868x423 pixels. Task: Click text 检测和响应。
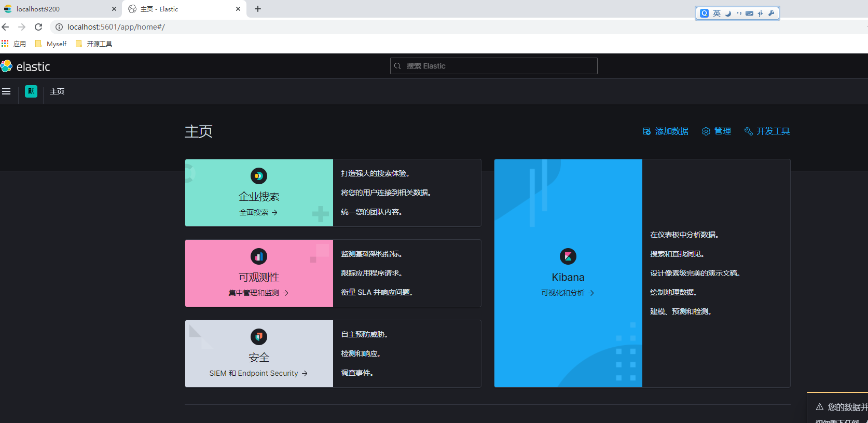(361, 353)
